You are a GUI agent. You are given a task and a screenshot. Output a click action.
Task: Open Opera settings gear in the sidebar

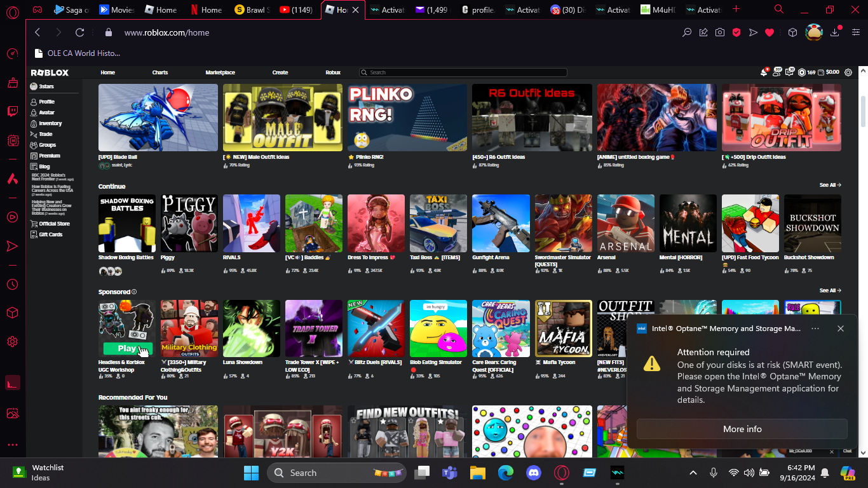pyautogui.click(x=12, y=342)
